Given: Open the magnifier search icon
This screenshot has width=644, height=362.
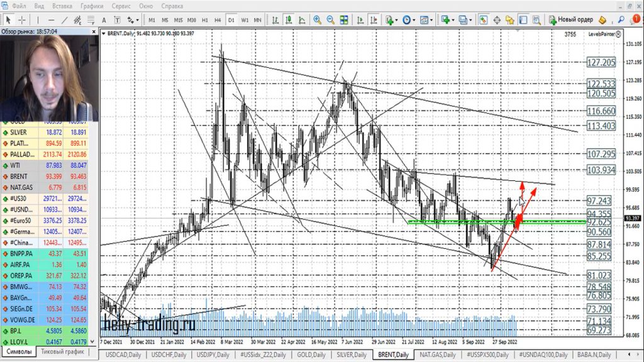Looking at the screenshot, I should click(x=620, y=19).
